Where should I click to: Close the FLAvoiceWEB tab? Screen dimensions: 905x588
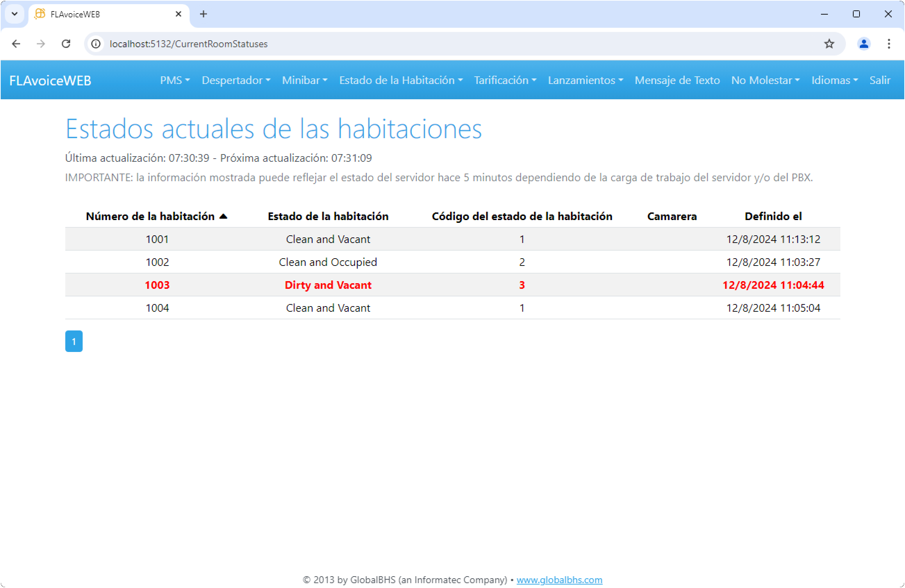point(178,14)
